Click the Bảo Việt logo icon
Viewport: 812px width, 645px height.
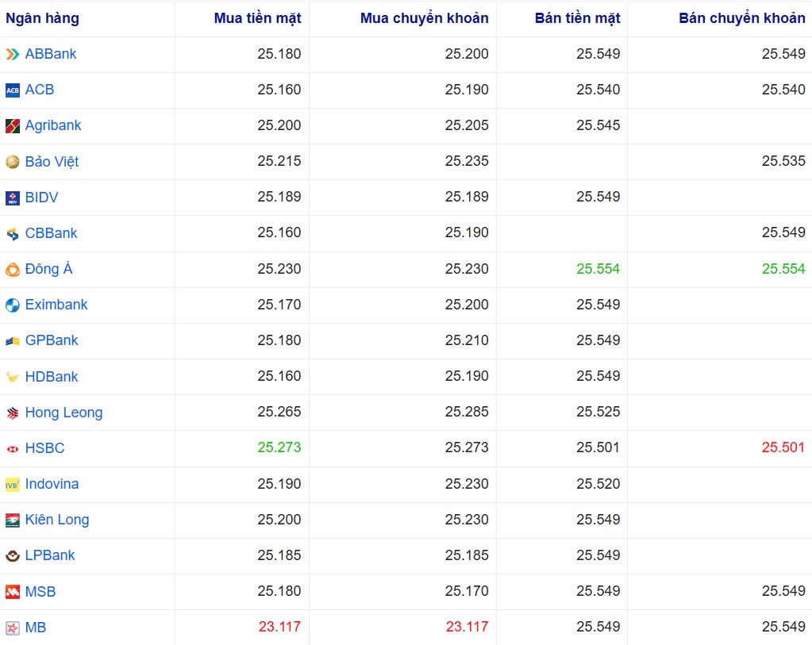coord(13,162)
